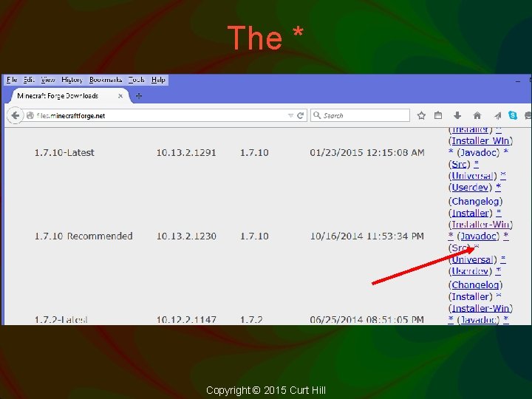532x399 pixels.
Task: Open the bookmarks list icon
Action: point(438,116)
